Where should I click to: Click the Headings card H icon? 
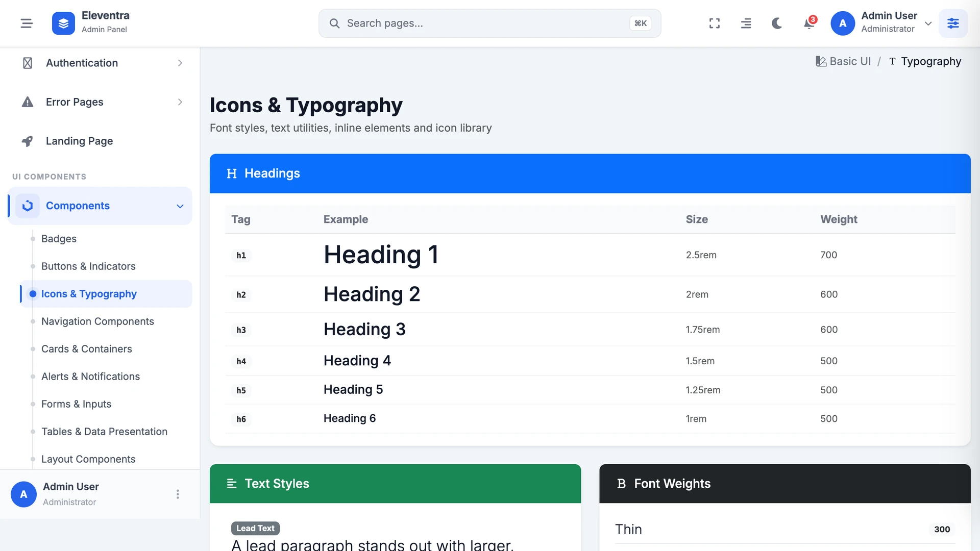coord(232,173)
